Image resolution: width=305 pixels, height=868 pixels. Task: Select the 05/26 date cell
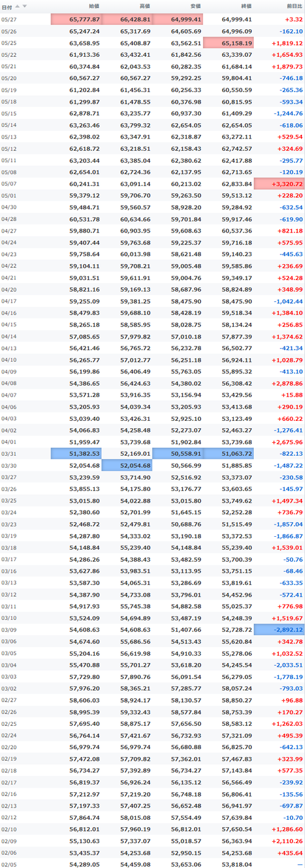coord(9,31)
